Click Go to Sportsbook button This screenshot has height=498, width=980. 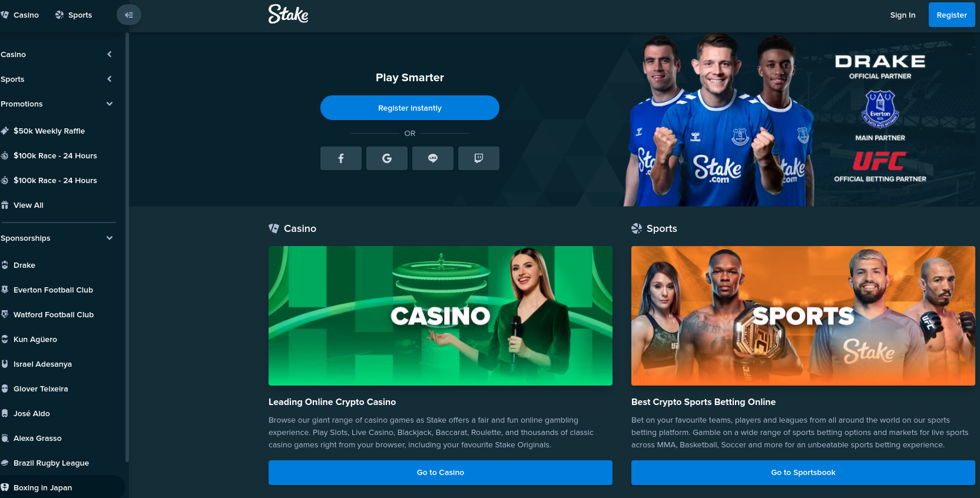803,473
